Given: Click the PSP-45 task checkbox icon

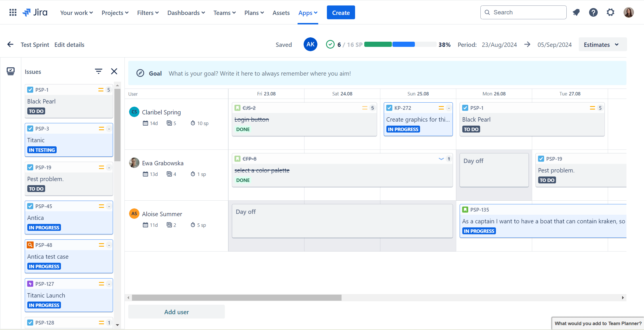Looking at the screenshot, I should (x=30, y=206).
